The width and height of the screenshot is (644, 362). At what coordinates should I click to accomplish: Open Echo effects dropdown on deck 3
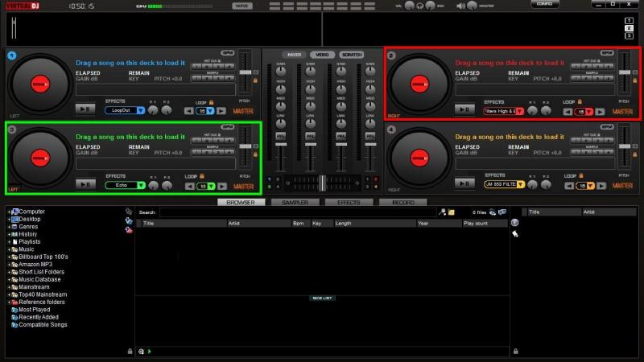coord(141,186)
